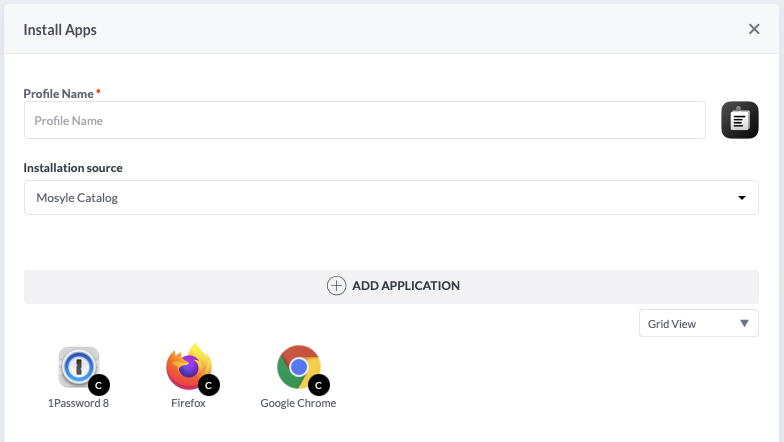Image resolution: width=784 pixels, height=442 pixels.
Task: Click the Google Chrome name label
Action: [298, 403]
